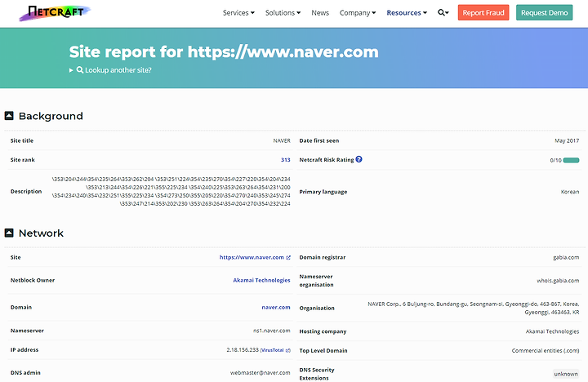Click the risk rating 0/10 progress bar
Image resolution: width=588 pixels, height=382 pixels.
(x=571, y=160)
